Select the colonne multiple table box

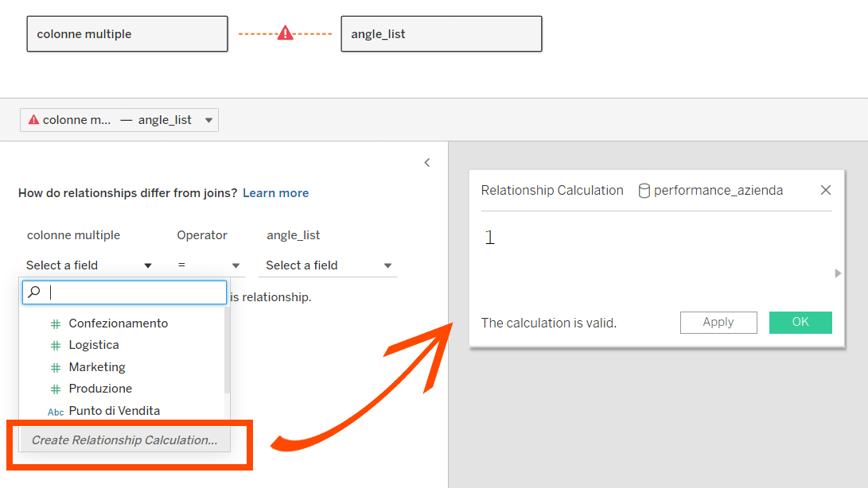tap(127, 33)
